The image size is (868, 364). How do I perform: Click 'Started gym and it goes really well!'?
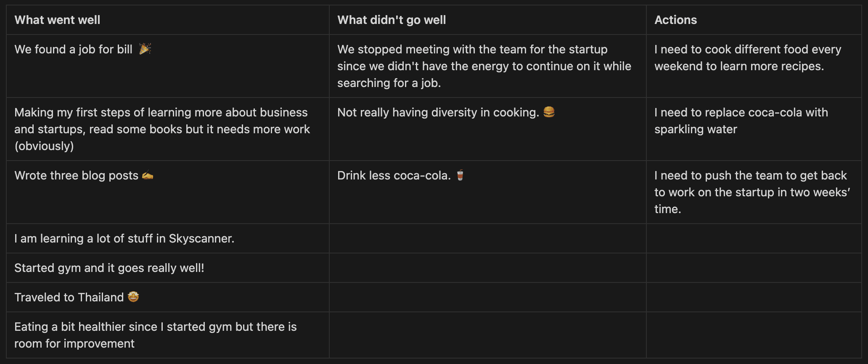(x=109, y=268)
